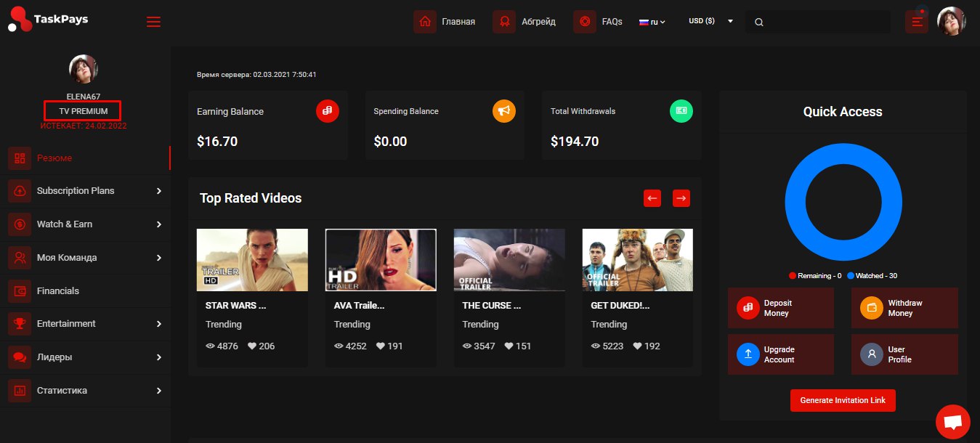Click the sidebar user avatar above ELENA67
This screenshot has height=443, width=980.
click(x=84, y=69)
